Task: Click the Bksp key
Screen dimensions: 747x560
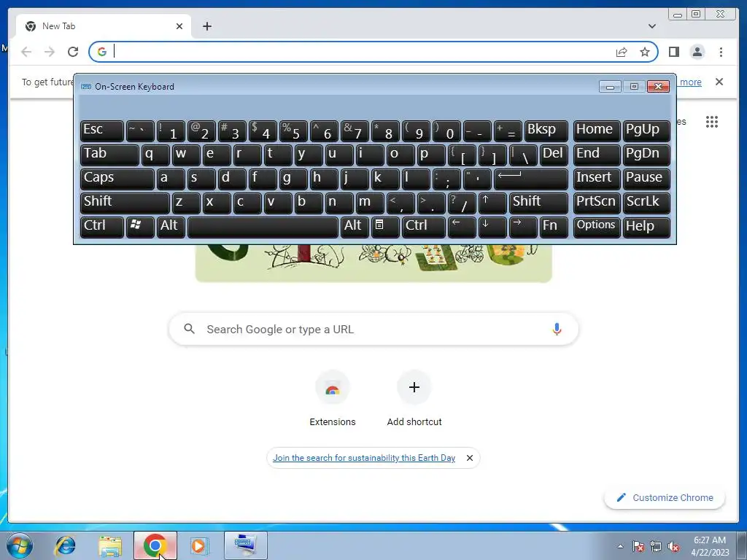Action: (x=546, y=131)
